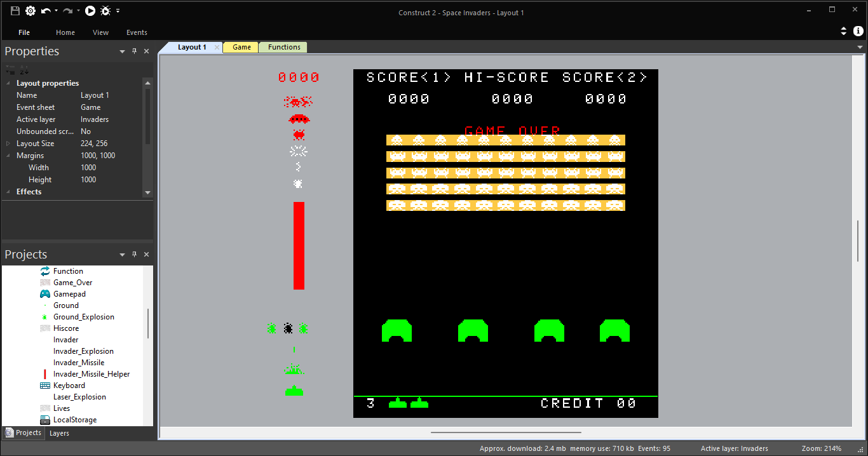Select the Invader object in Projects
This screenshot has height=456, width=868.
coord(66,340)
